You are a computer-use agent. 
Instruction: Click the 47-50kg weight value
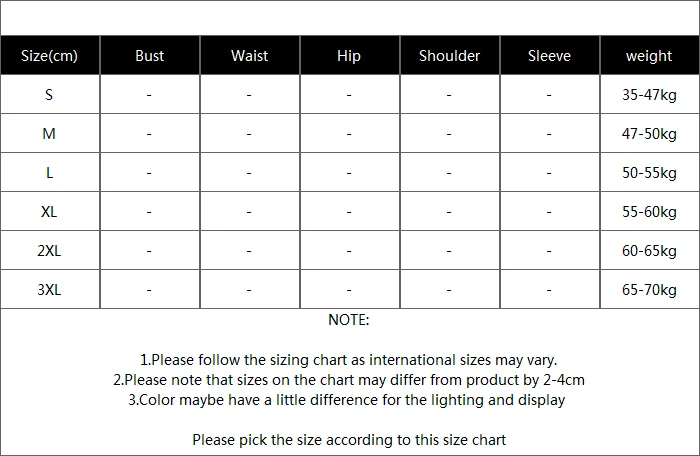pos(650,133)
